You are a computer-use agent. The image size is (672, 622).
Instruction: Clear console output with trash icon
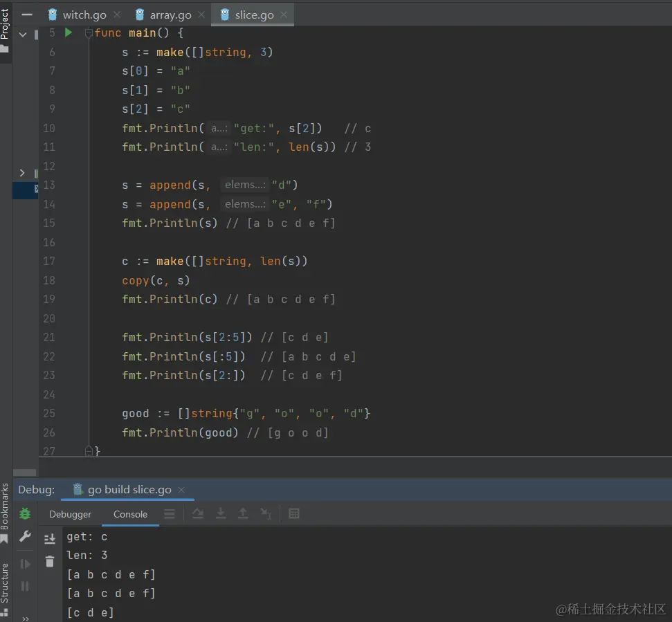pos(50,561)
